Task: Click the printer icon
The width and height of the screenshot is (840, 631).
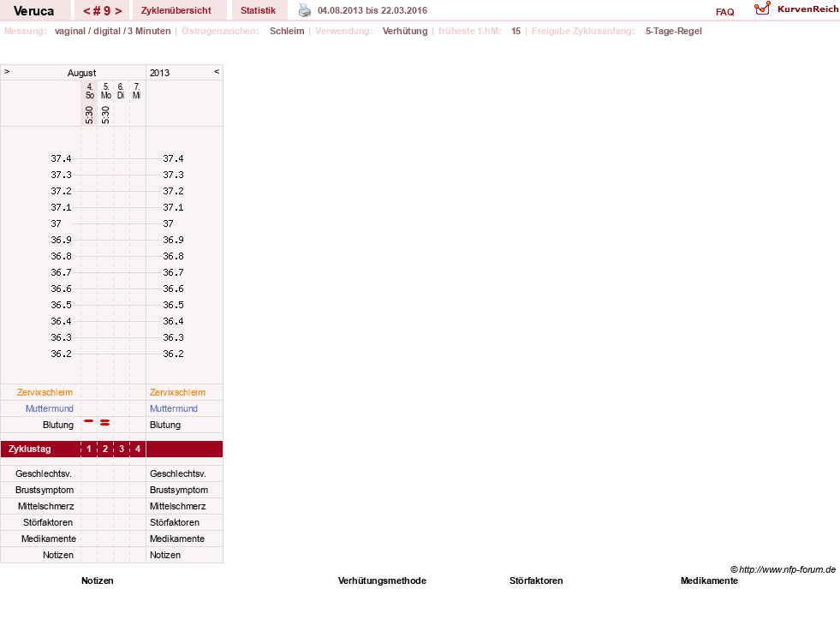Action: pos(304,10)
